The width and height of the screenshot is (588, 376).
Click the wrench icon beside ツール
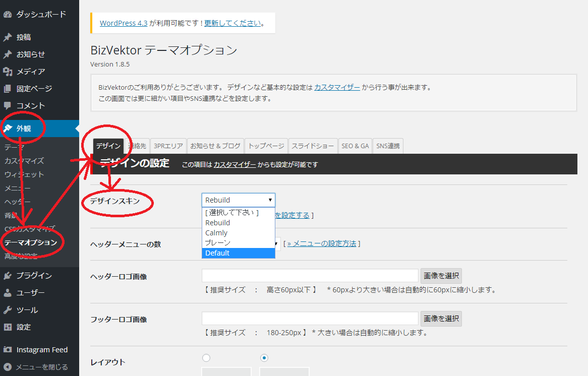[8, 310]
